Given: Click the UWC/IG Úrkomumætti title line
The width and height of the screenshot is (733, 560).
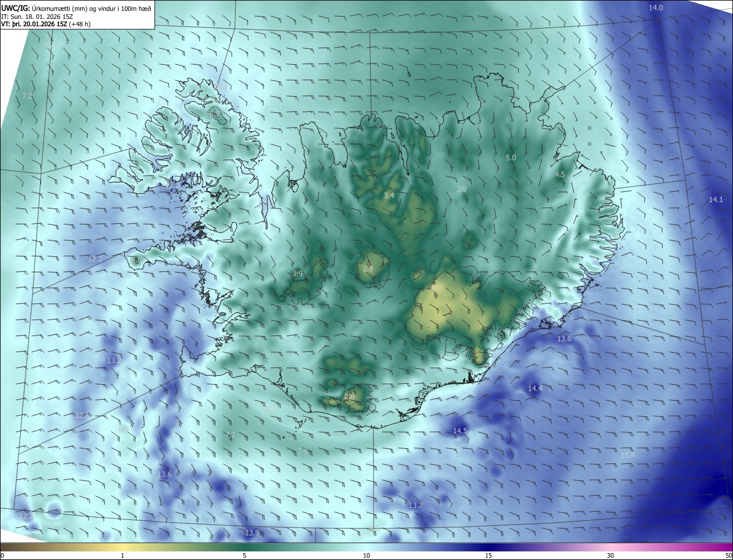Looking at the screenshot, I should (x=76, y=7).
